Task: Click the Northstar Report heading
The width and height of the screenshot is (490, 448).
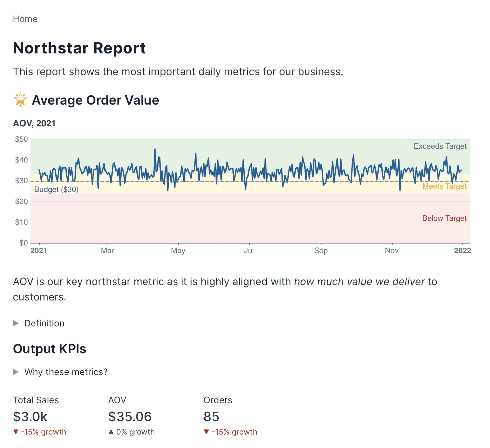Action: click(x=80, y=48)
